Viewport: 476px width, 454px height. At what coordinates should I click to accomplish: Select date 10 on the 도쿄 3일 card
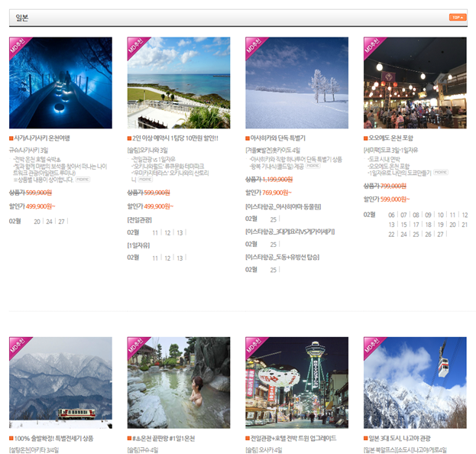pos(441,215)
